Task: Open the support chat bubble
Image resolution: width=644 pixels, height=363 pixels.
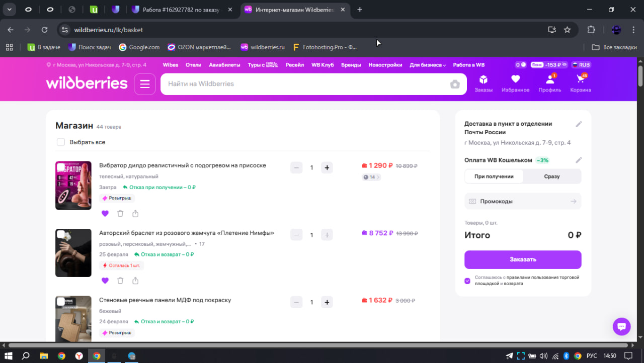Action: coord(621,326)
